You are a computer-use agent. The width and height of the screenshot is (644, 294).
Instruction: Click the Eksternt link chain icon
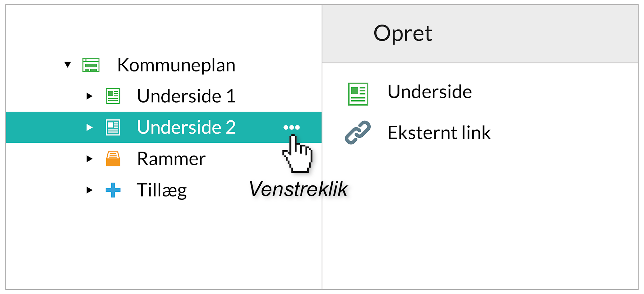pos(358,132)
